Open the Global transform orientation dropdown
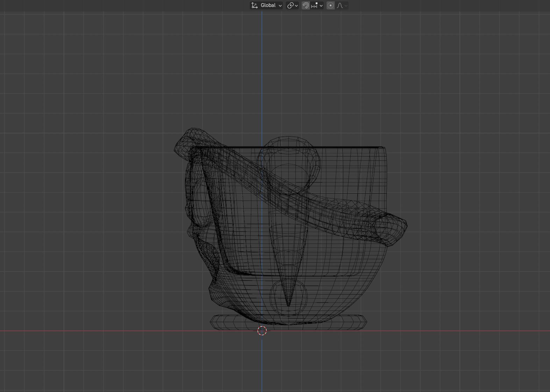 click(266, 5)
